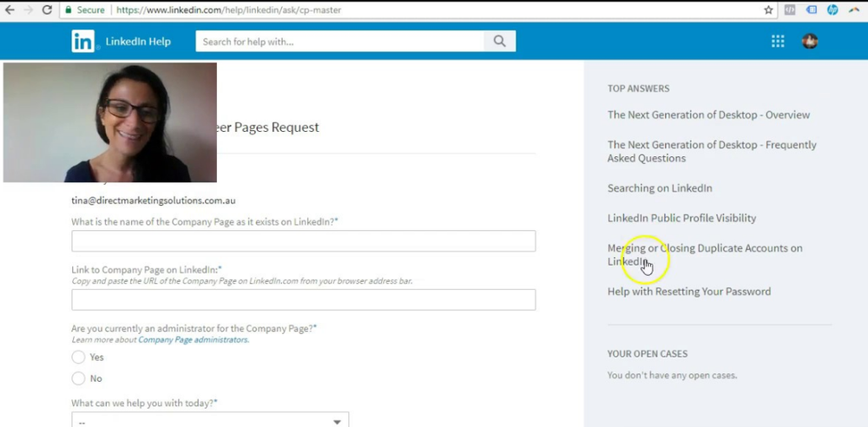The height and width of the screenshot is (427, 868).
Task: Open LinkedIn Public Profile Visibility article
Action: [681, 218]
